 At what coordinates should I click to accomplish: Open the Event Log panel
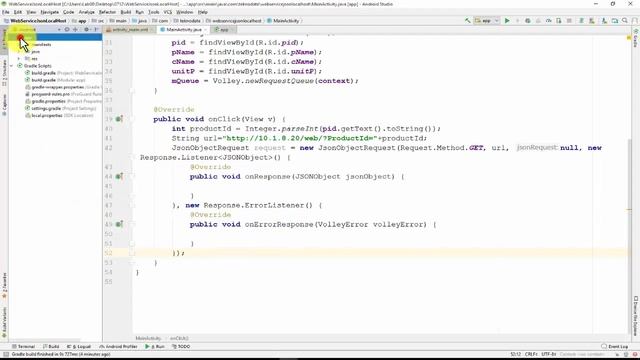click(615, 347)
